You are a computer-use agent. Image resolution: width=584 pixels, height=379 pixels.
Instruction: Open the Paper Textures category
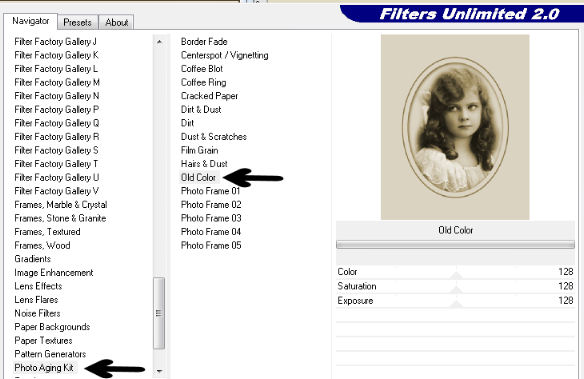coord(43,340)
